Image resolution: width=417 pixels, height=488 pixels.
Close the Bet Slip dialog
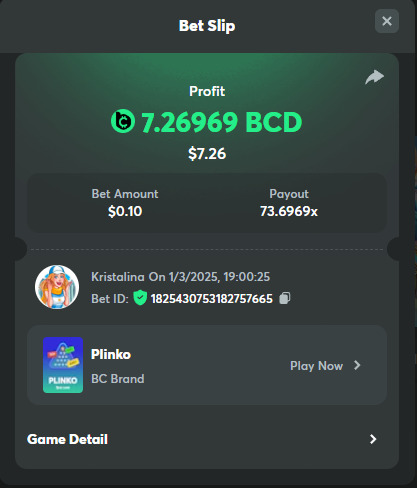pos(387,21)
